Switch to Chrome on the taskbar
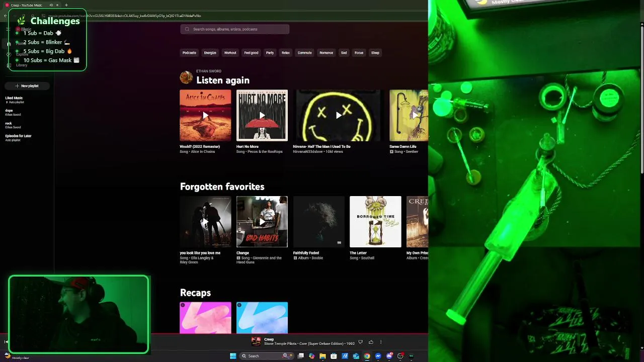644x362 pixels. pyautogui.click(x=367, y=356)
